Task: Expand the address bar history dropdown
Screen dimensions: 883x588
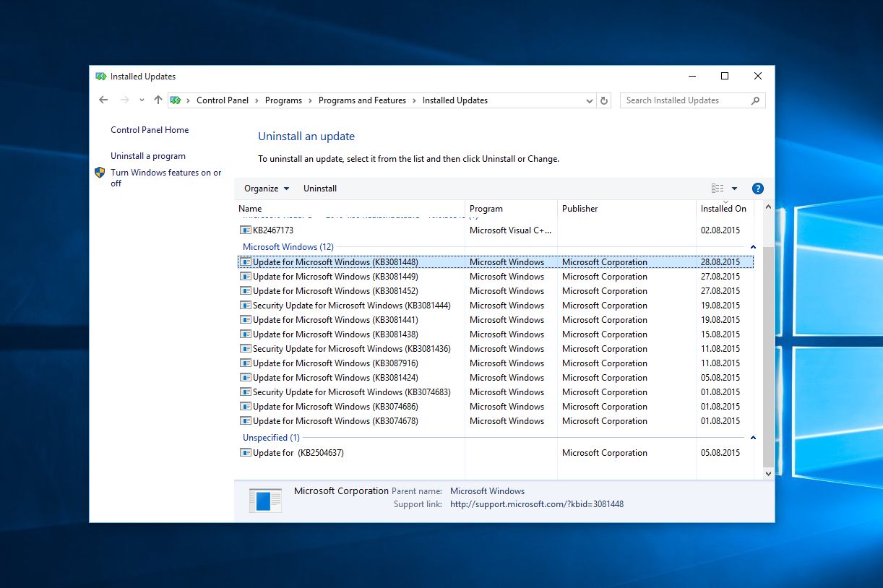Action: 590,100
